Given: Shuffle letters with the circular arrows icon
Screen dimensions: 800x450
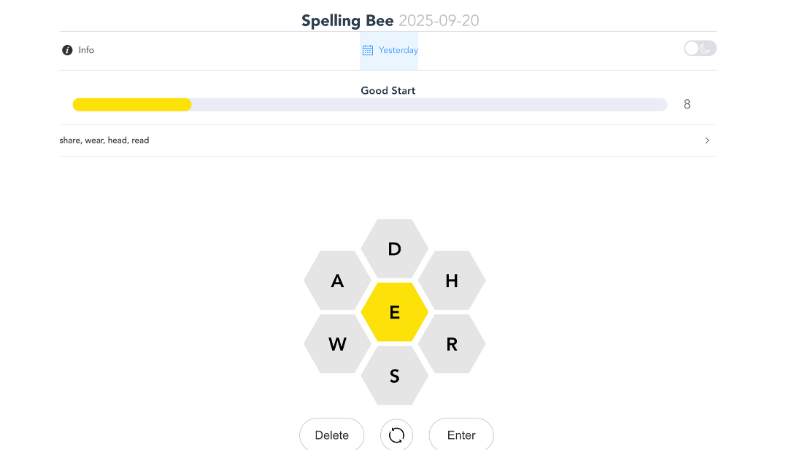Looking at the screenshot, I should 396,435.
